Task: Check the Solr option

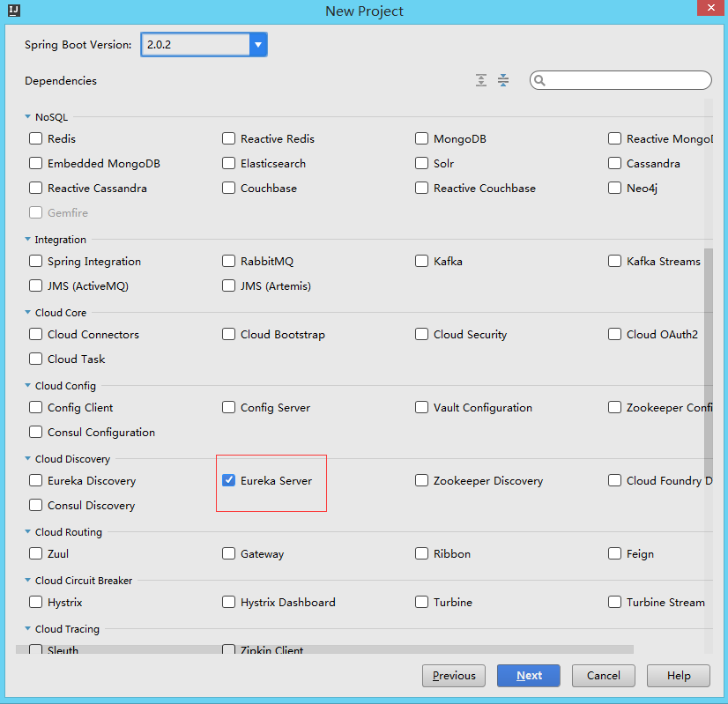Action: click(421, 163)
